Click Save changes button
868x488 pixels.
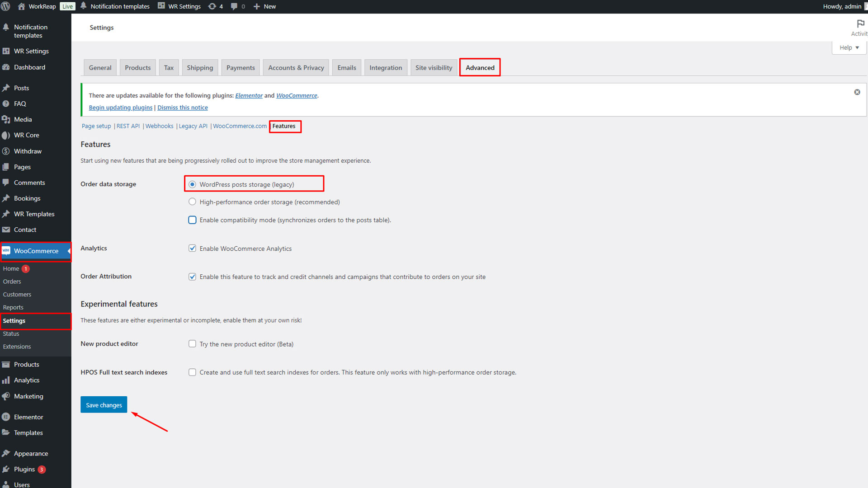[x=104, y=405]
